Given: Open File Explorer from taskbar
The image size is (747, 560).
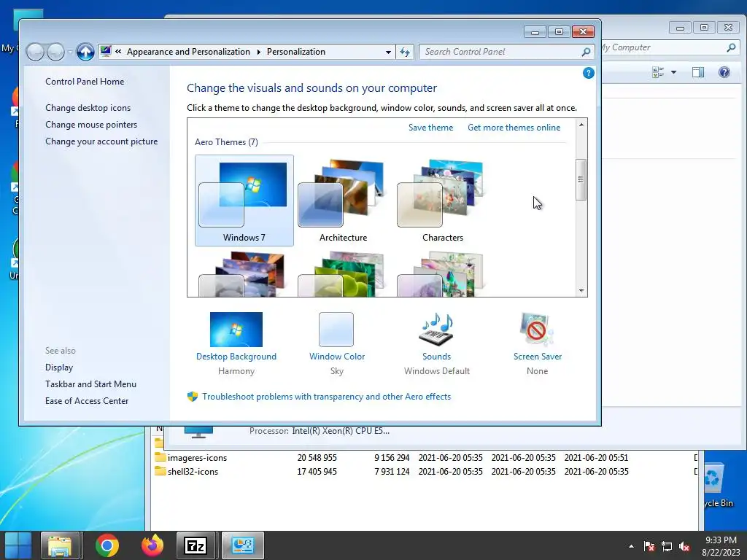Looking at the screenshot, I should coord(60,545).
